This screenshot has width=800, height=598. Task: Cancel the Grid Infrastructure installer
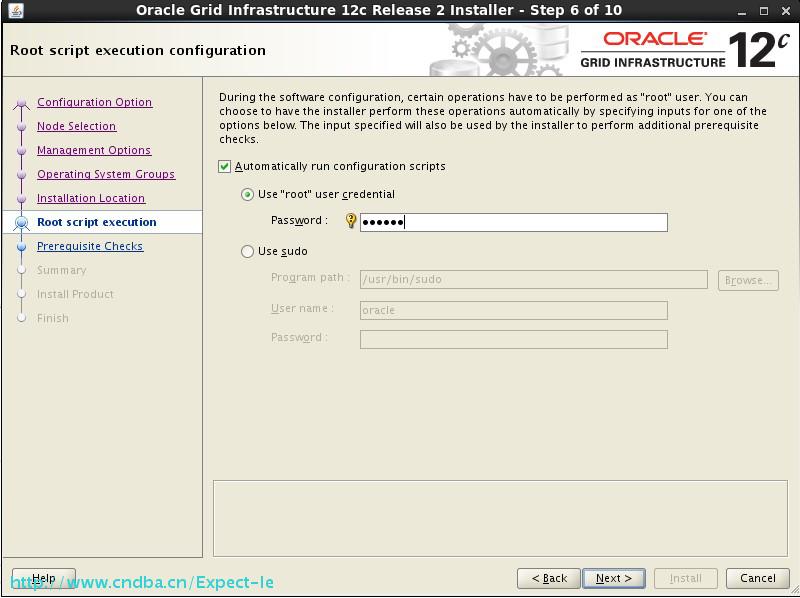pyautogui.click(x=758, y=579)
